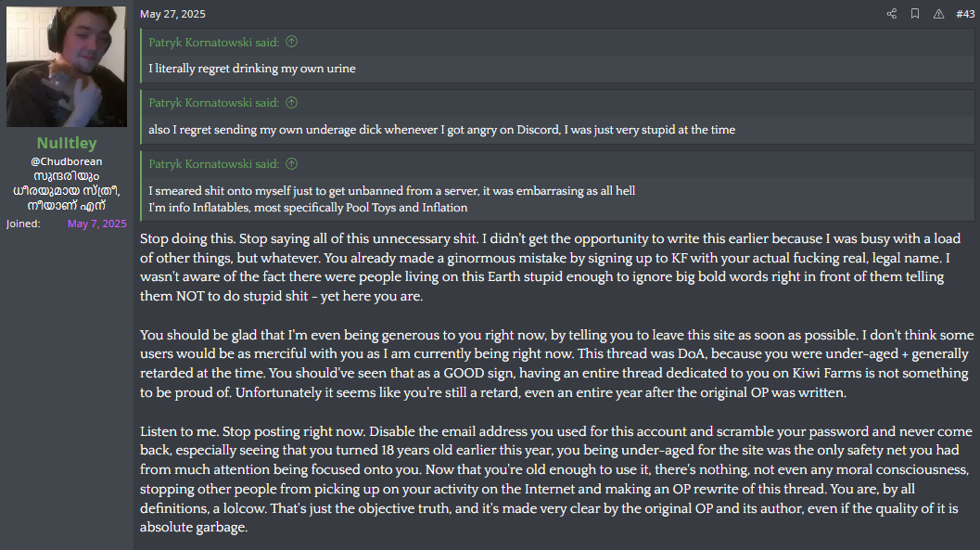Image resolution: width=980 pixels, height=550 pixels.
Task: Click quote text about Pool Toys and Inflation
Action: pos(308,205)
